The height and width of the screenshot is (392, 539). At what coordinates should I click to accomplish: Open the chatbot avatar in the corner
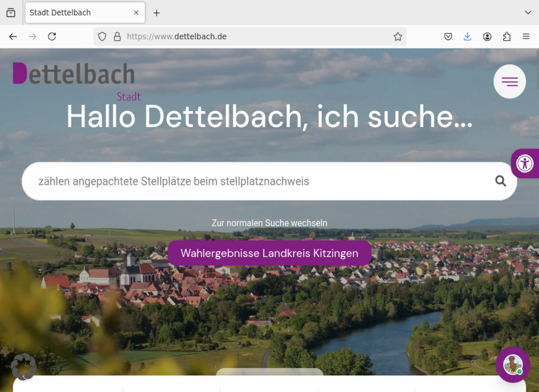(512, 364)
